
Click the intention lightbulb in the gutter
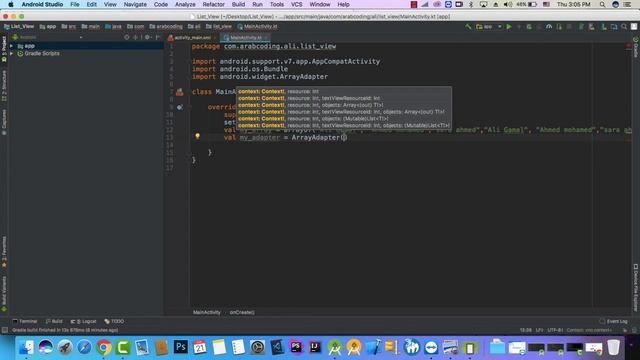click(198, 136)
